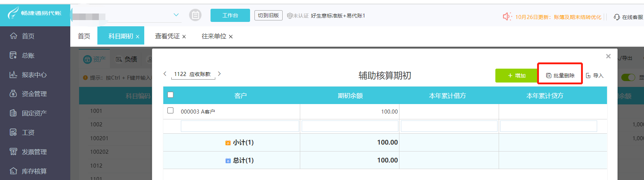
Task: Click the 工资 payroll sidebar icon
Action: point(14,132)
